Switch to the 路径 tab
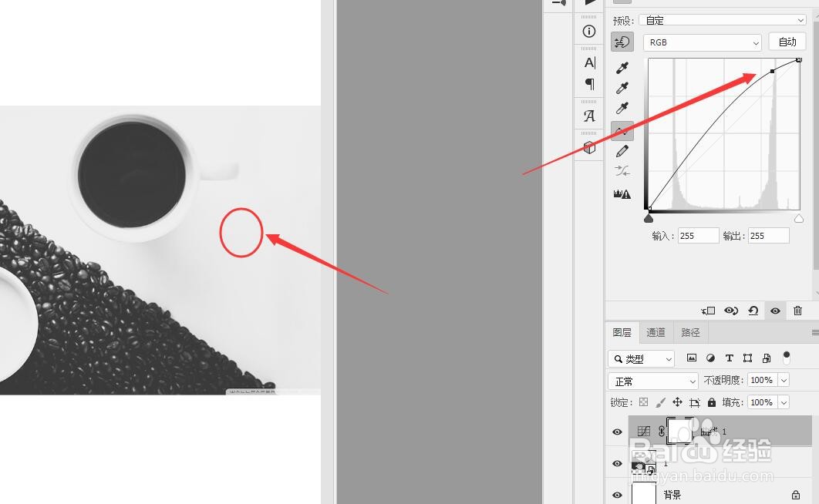 coord(690,332)
